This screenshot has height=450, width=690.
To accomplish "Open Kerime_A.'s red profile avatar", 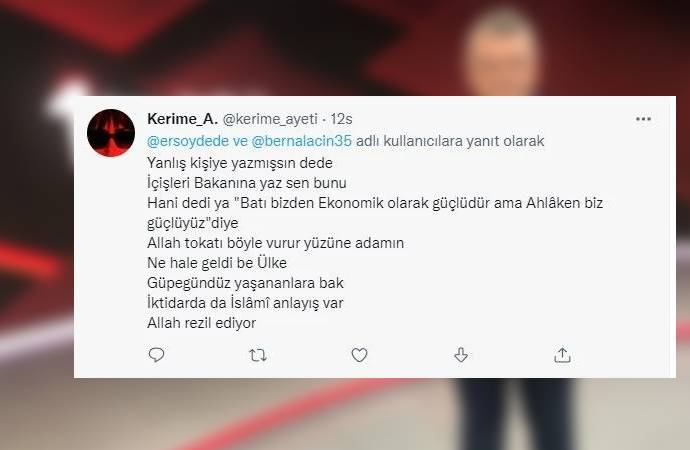I will coord(111,133).
